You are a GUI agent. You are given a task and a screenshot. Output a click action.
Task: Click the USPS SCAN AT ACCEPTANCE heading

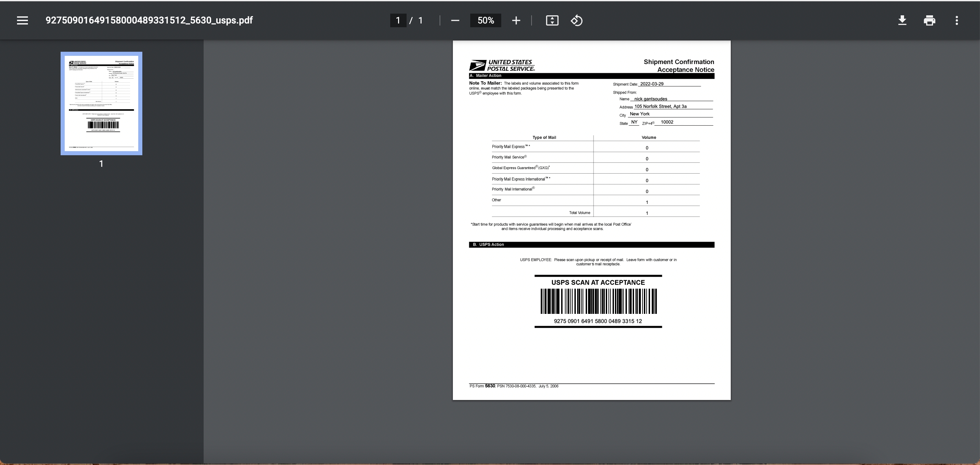tap(598, 283)
